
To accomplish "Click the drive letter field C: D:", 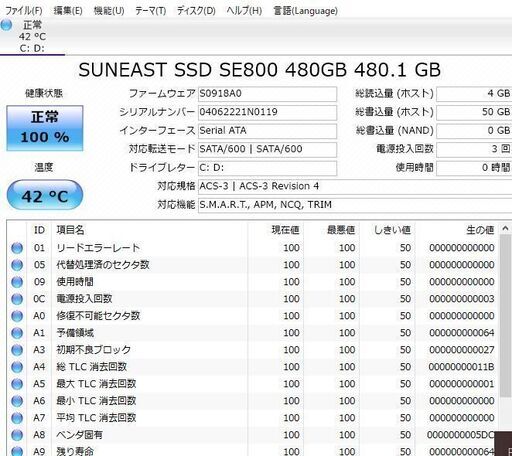I will tap(267, 168).
